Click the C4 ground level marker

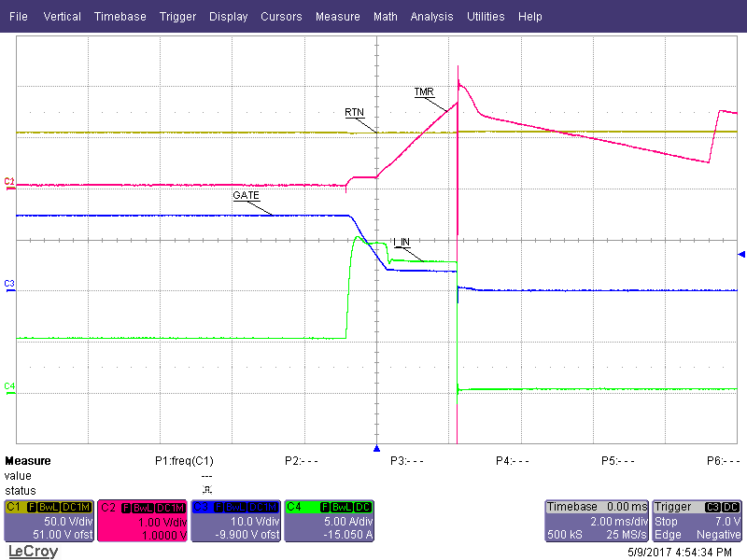tap(9, 386)
